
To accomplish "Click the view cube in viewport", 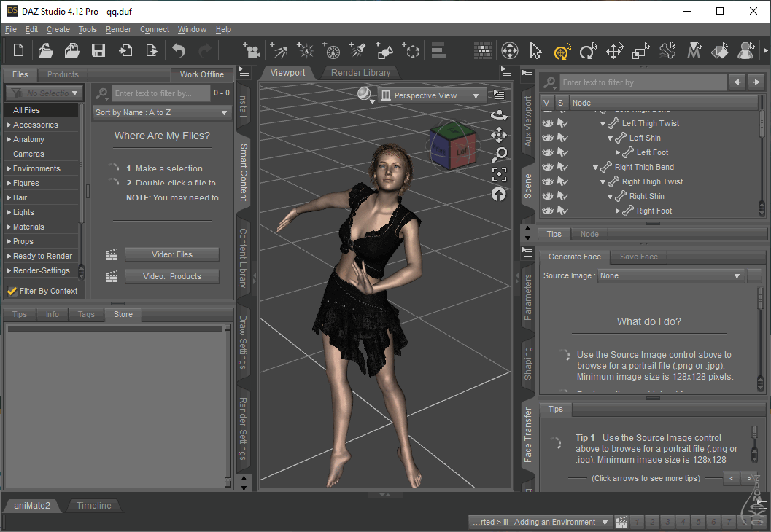I will [452, 145].
